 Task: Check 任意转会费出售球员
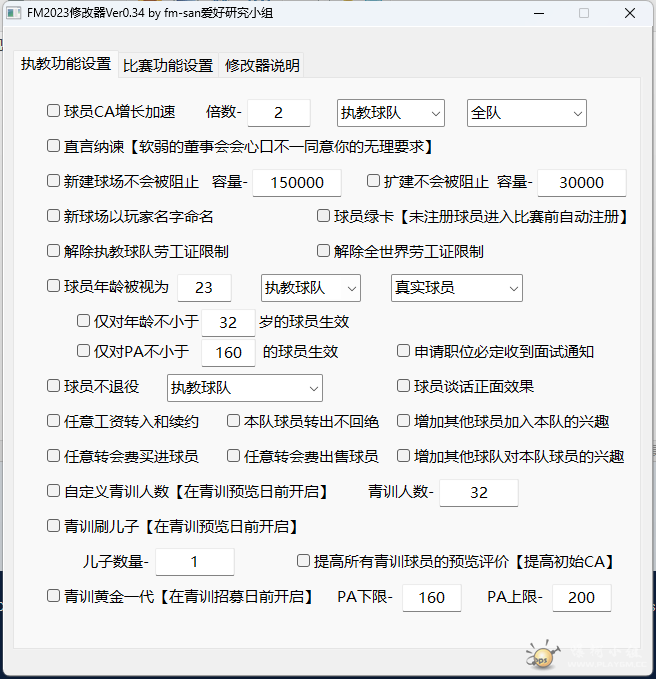(233, 456)
